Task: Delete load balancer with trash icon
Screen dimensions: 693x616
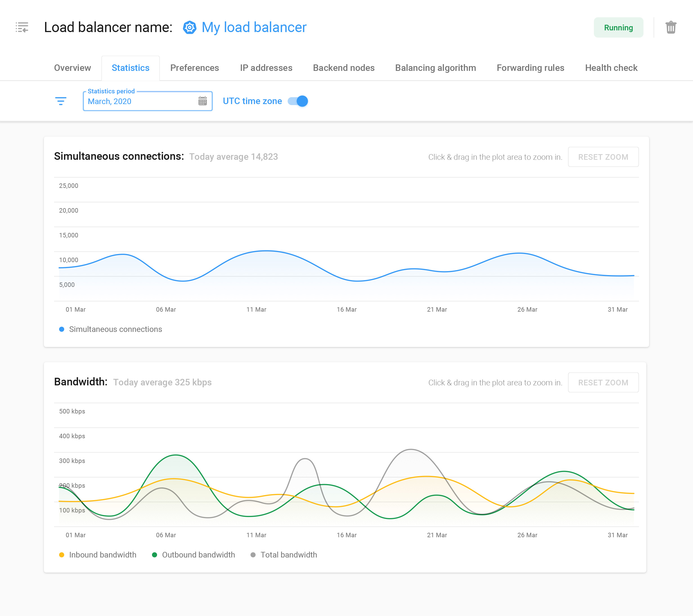Action: pos(671,28)
